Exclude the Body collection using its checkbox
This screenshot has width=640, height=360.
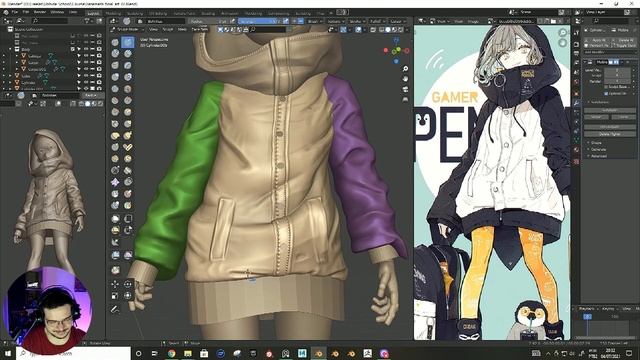(x=73, y=49)
